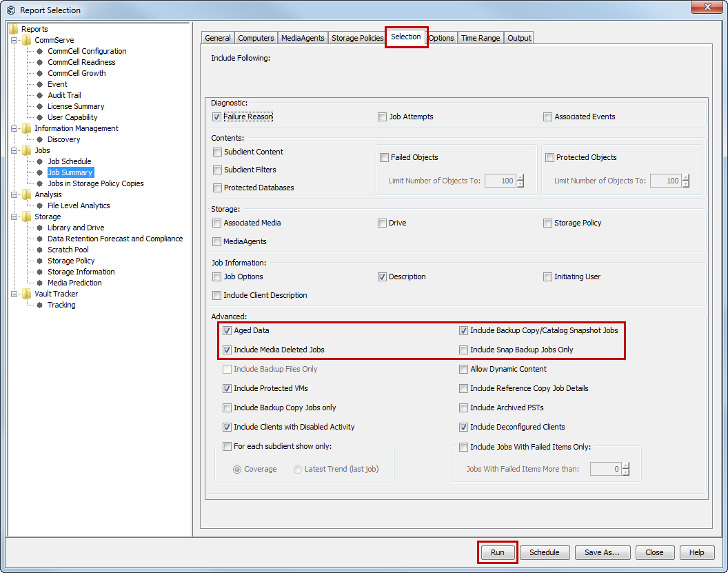Collapse the CommServe tree node
The width and height of the screenshot is (728, 573).
pos(14,41)
